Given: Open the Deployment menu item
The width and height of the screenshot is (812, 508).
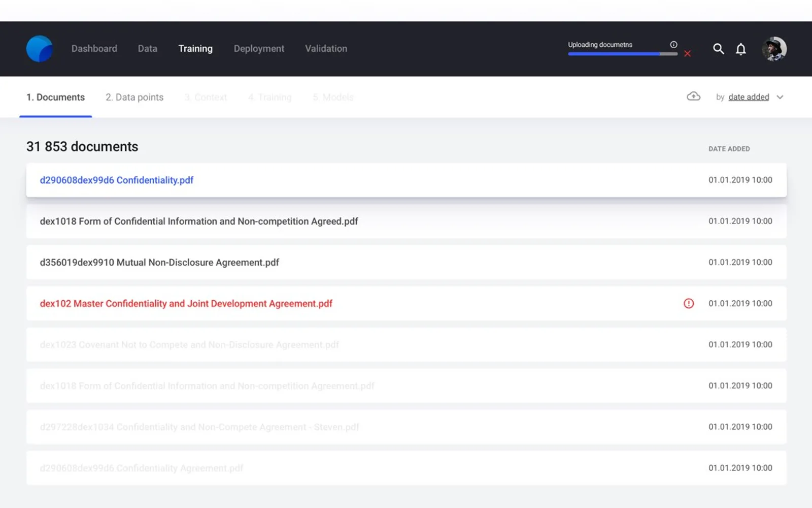Looking at the screenshot, I should coord(259,49).
